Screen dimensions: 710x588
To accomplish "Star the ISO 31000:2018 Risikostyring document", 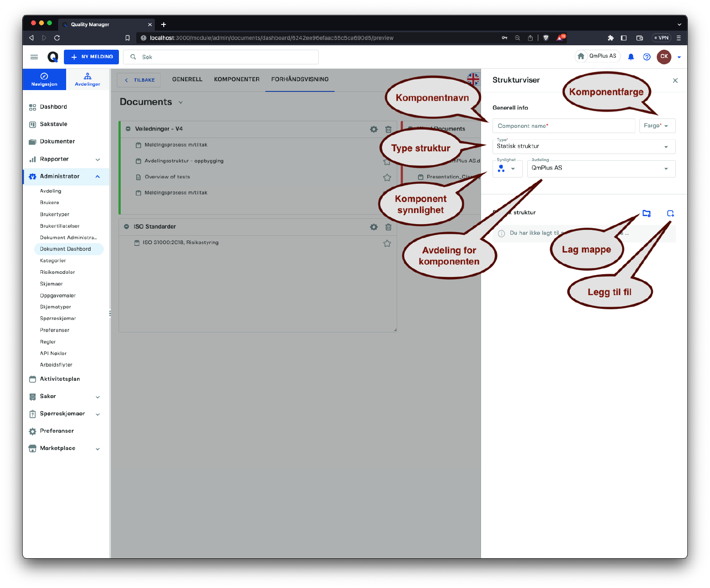I will [x=387, y=243].
